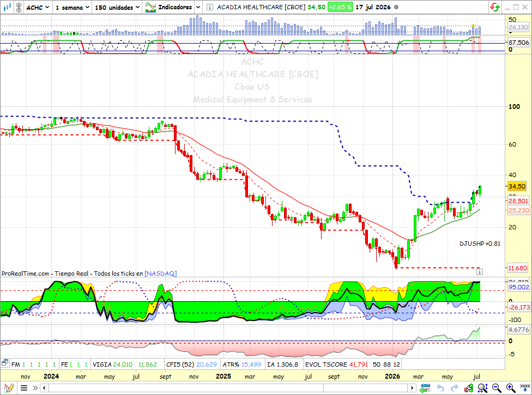Open the ACHC ticker dropdown
532x395 pixels.
coord(38,7)
